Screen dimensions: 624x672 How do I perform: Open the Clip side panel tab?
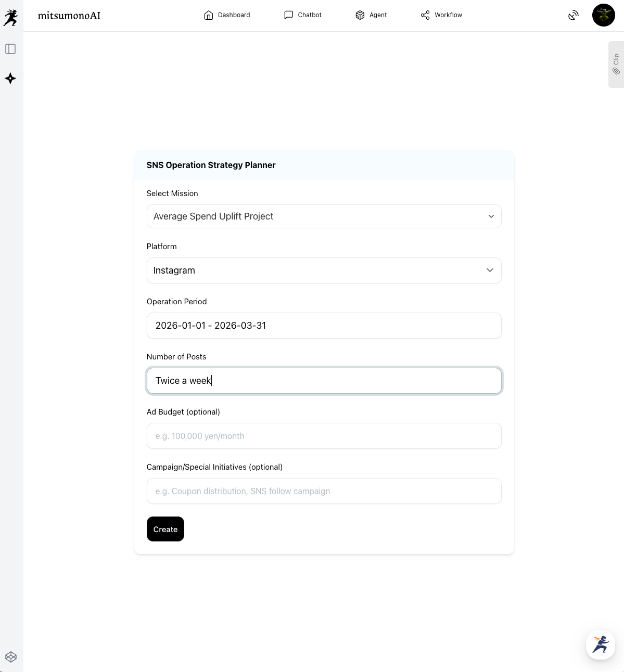tap(616, 64)
